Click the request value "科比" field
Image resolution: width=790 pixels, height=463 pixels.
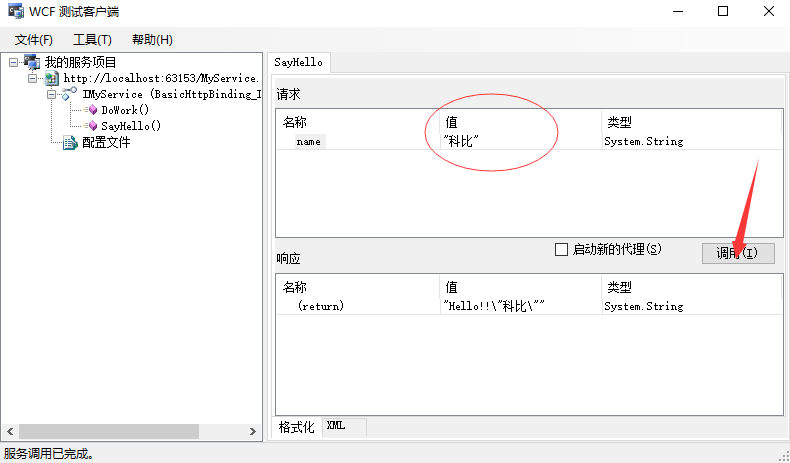[521, 142]
